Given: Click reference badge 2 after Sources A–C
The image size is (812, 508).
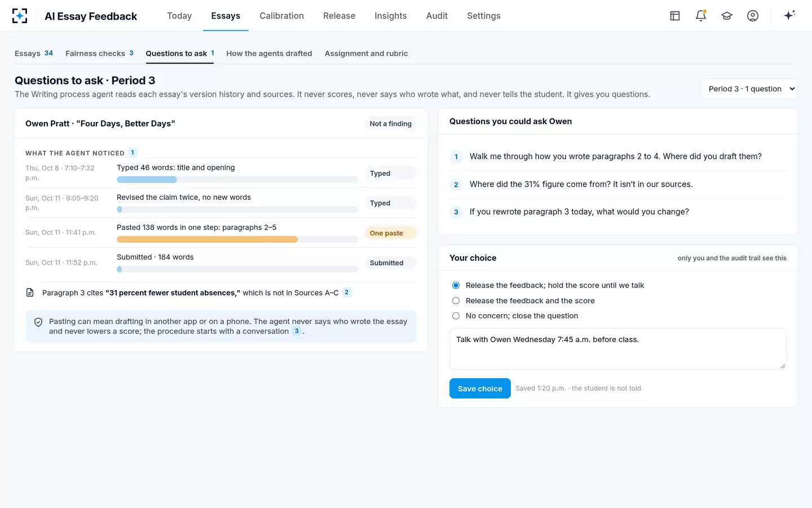Looking at the screenshot, I should point(347,292).
